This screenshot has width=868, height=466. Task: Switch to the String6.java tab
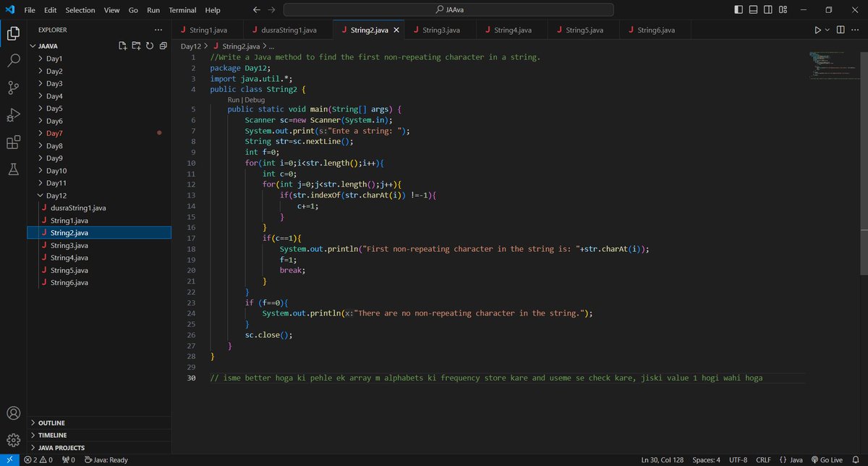point(654,30)
